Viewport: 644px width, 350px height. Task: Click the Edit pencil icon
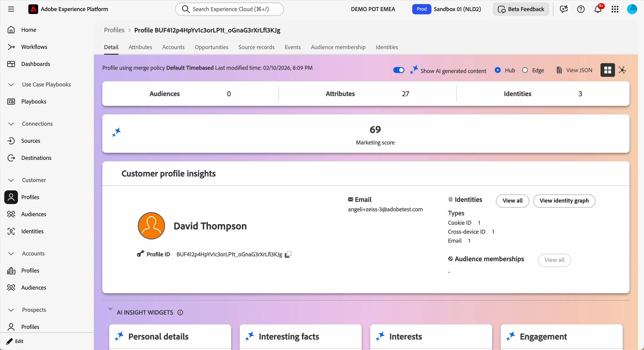[10, 341]
